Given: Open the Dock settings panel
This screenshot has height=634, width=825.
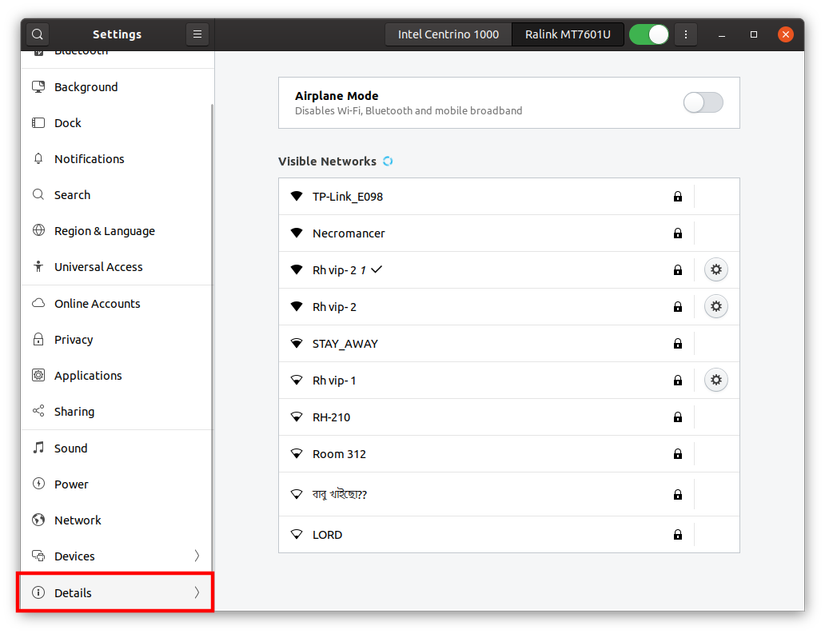Looking at the screenshot, I should [x=117, y=123].
